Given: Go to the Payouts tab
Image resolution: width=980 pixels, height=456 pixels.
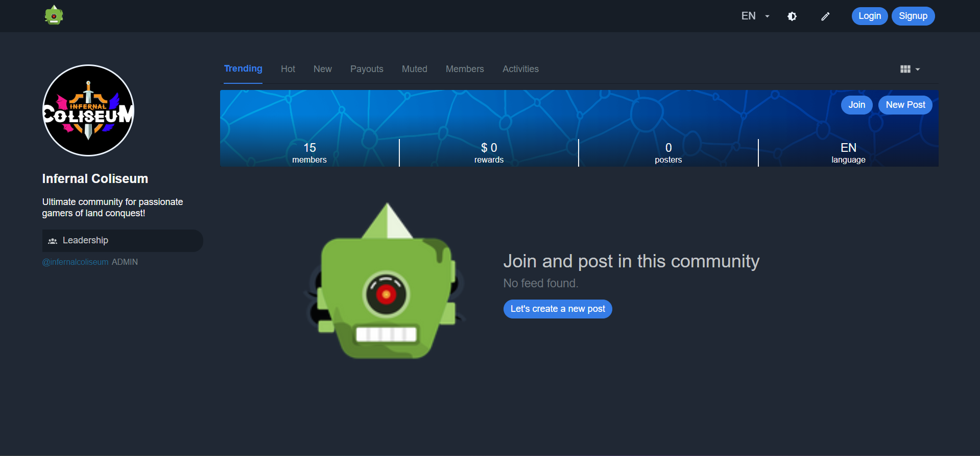Looking at the screenshot, I should (367, 69).
